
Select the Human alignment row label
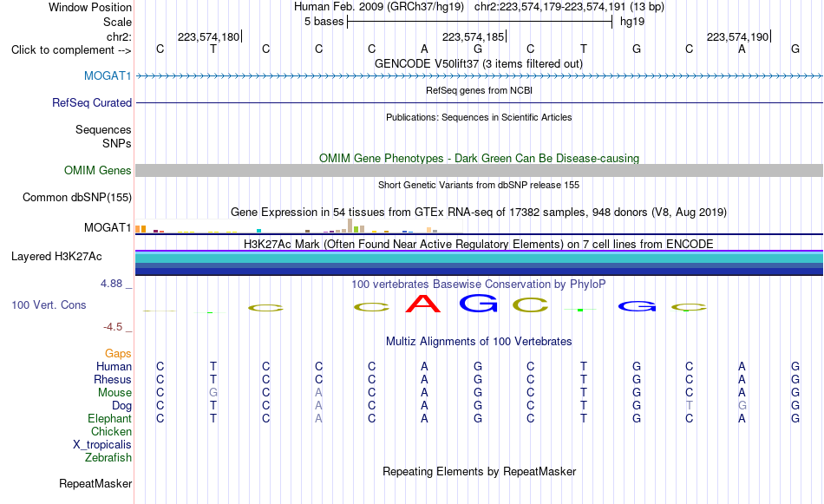click(114, 366)
